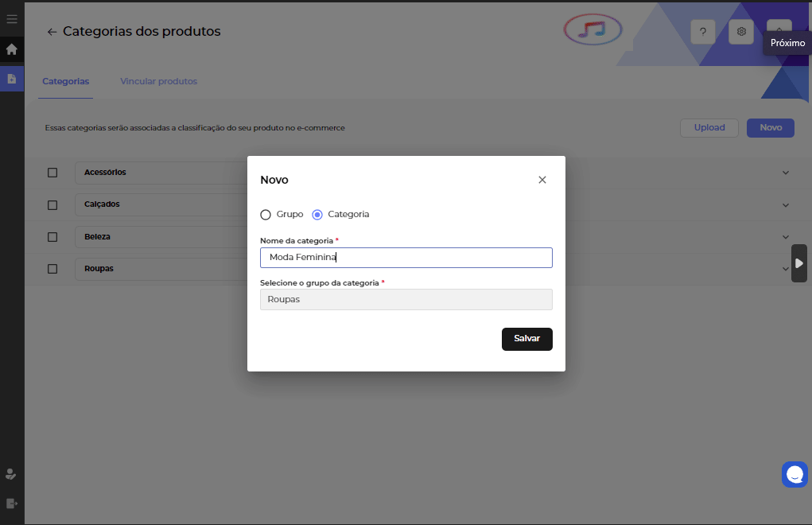Open the hamburger menu in sidebar
The height and width of the screenshot is (525, 812).
pyautogui.click(x=12, y=19)
